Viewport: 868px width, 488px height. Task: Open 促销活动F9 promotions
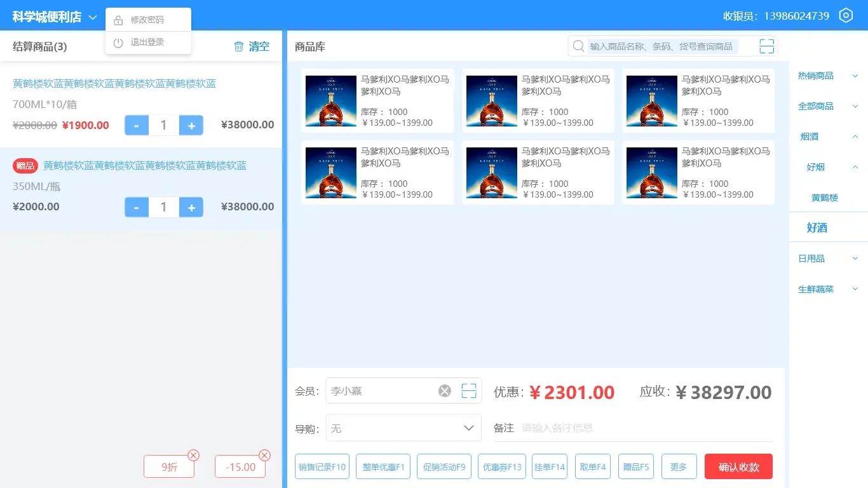click(x=444, y=467)
